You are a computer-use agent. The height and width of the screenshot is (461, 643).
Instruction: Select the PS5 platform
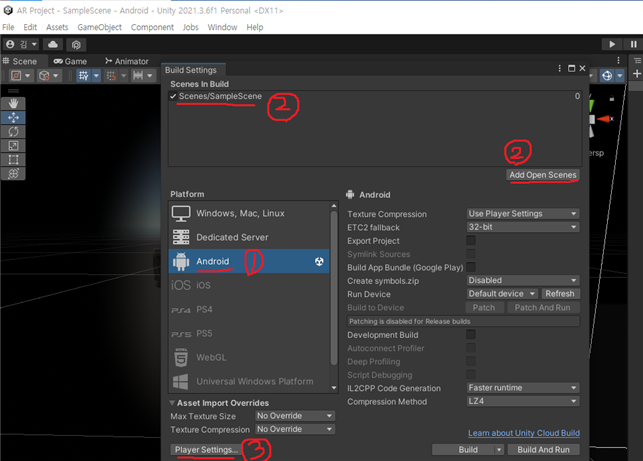[249, 333]
